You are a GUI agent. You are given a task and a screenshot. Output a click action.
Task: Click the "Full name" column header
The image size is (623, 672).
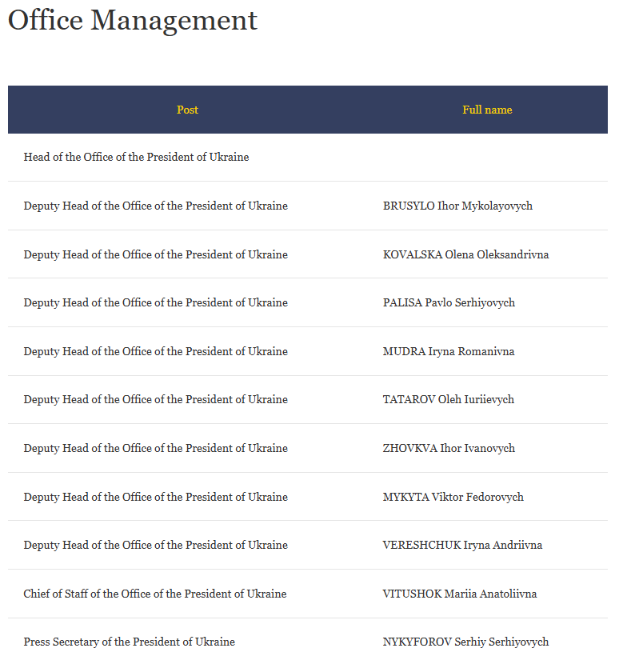487,110
